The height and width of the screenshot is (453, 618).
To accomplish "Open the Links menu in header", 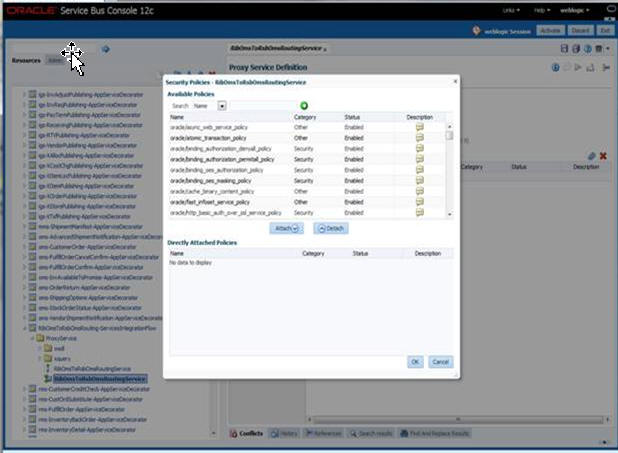I will [511, 10].
